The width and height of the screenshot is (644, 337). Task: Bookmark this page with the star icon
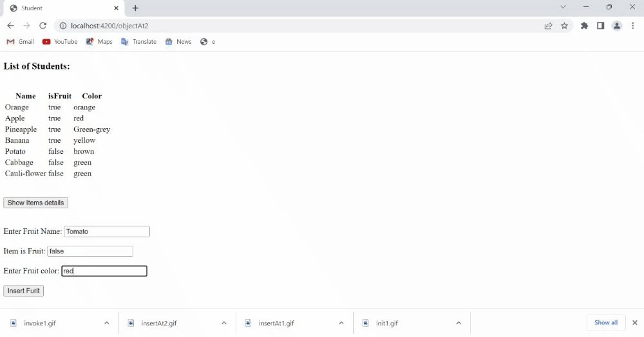tap(564, 26)
